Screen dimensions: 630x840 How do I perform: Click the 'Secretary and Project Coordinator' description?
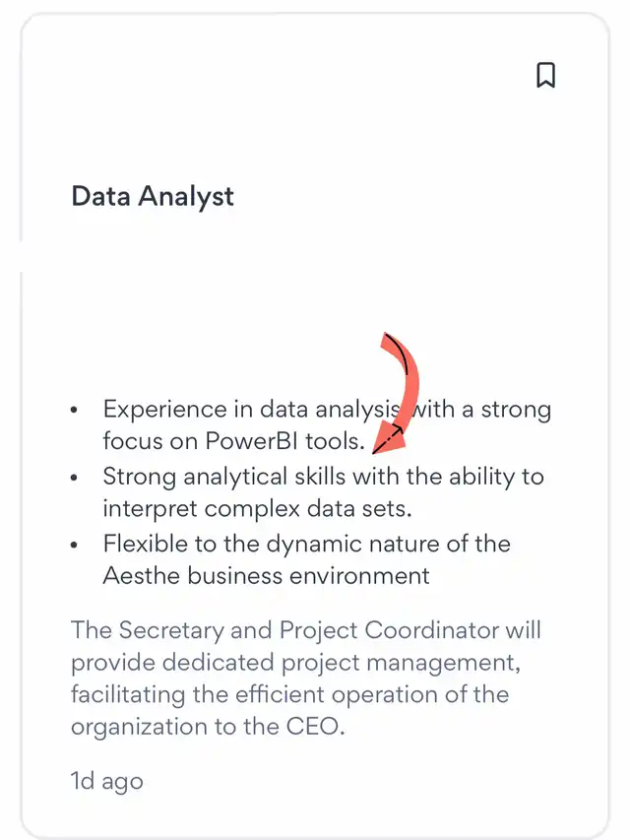point(306,678)
